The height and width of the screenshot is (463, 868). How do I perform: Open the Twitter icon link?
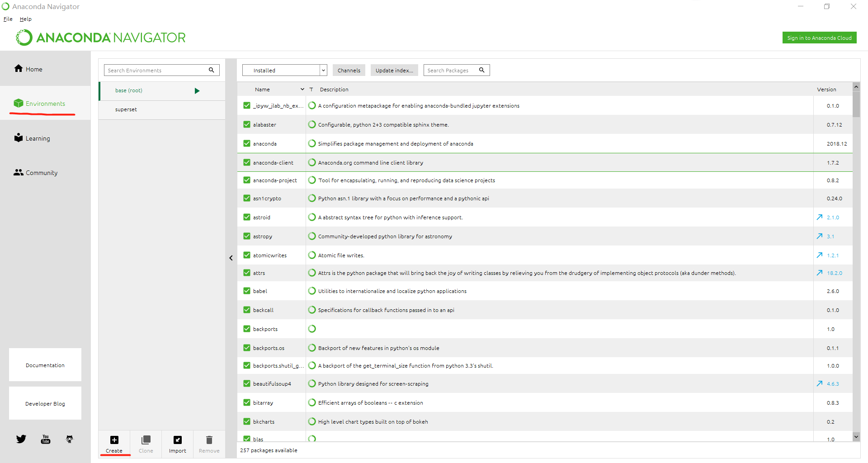[21, 439]
